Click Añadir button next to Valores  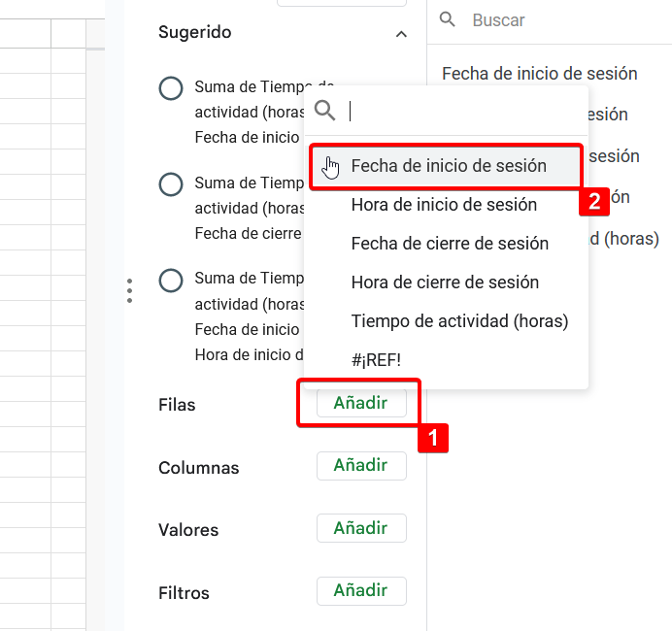click(360, 528)
